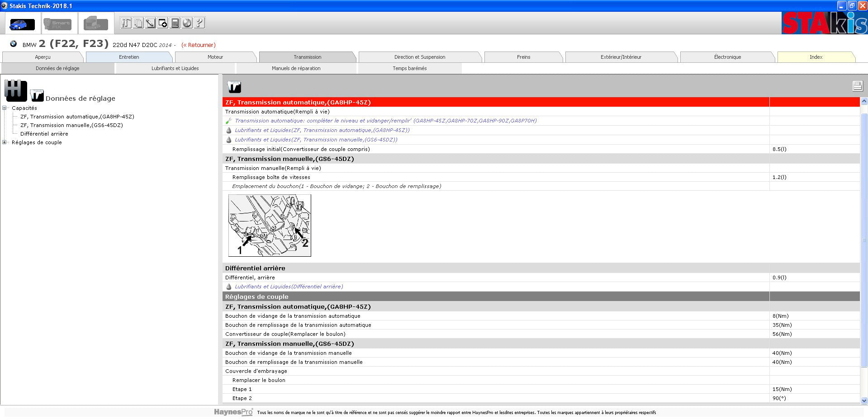Screen dimensions: 868x419
Task: Click the pencil notes toolbar icon
Action: tap(150, 23)
